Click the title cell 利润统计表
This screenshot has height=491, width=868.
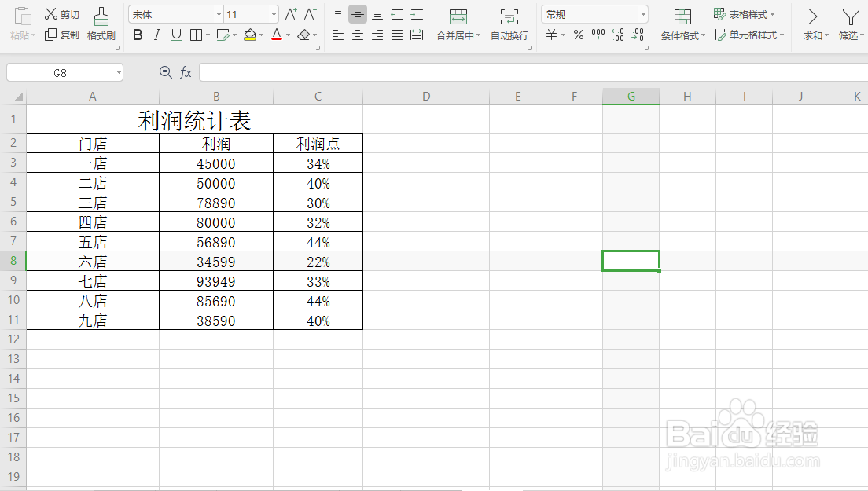(x=194, y=120)
